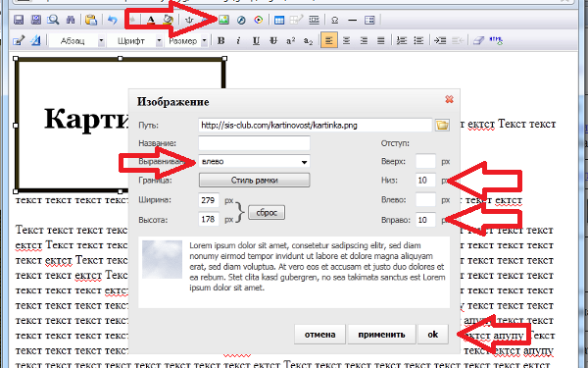Viewport: 588px width, 368px height.
Task: Toggle bold formatting
Action: [x=221, y=40]
